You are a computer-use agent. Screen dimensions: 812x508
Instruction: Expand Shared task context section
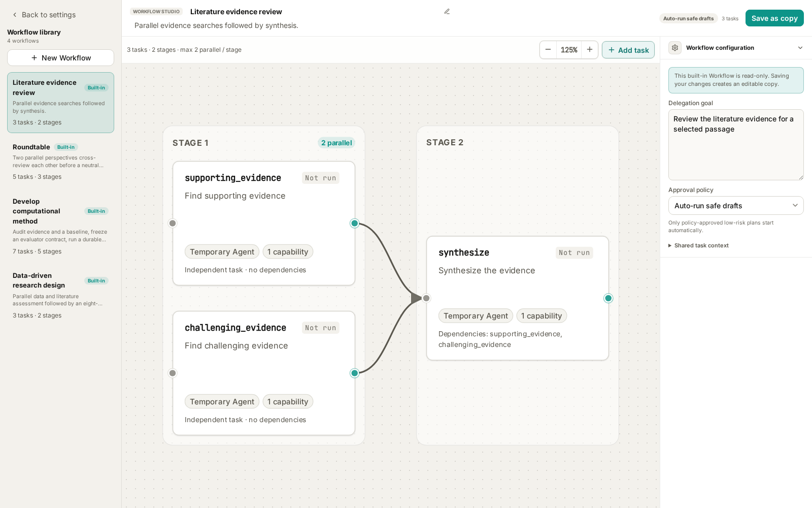699,245
